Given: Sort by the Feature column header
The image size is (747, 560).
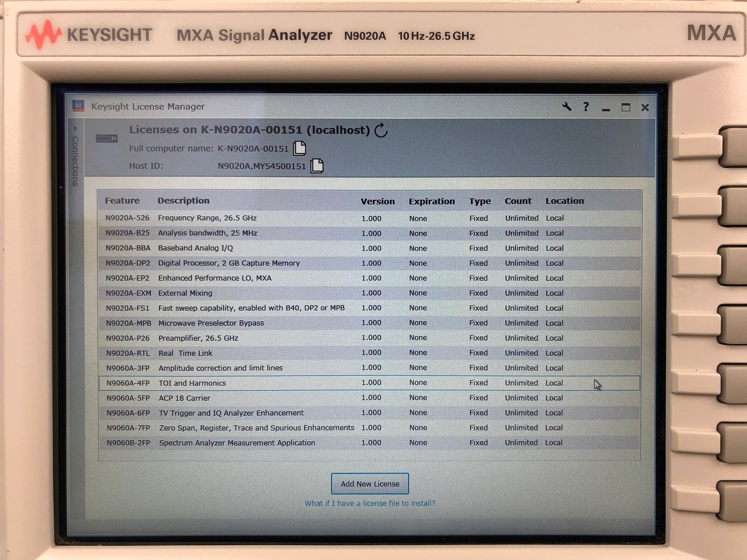Looking at the screenshot, I should pos(122,201).
